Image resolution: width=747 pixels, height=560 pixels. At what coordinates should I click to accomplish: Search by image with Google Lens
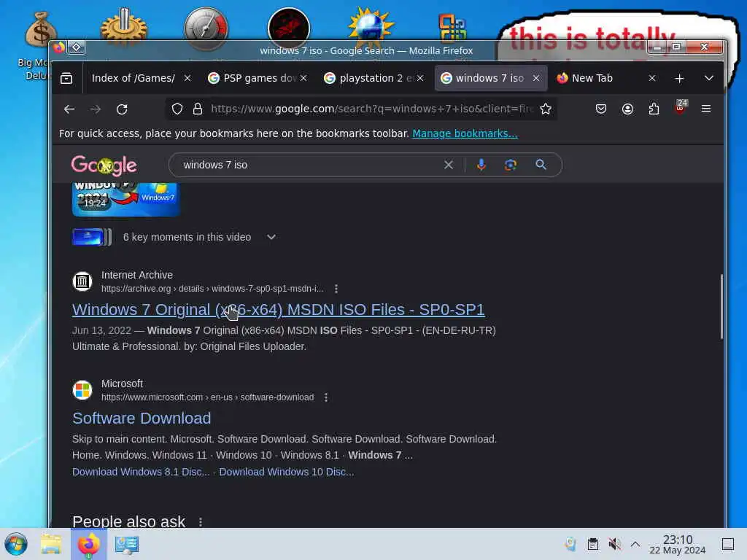510,165
